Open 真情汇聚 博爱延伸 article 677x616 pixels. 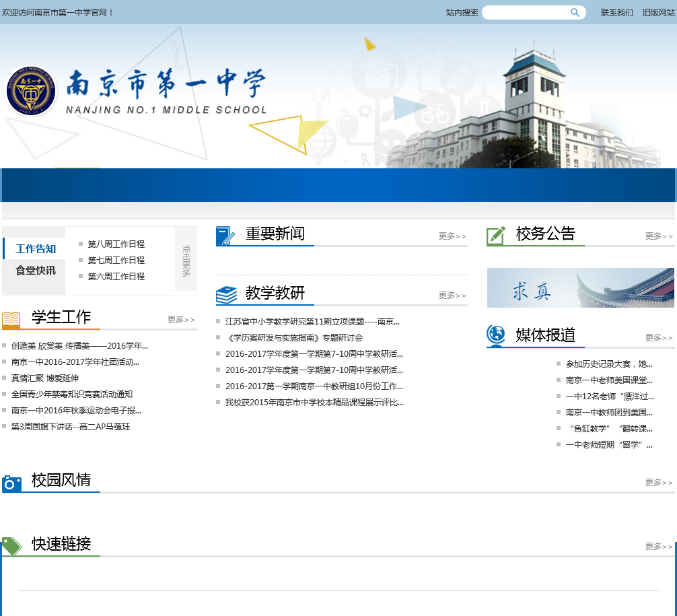point(45,378)
